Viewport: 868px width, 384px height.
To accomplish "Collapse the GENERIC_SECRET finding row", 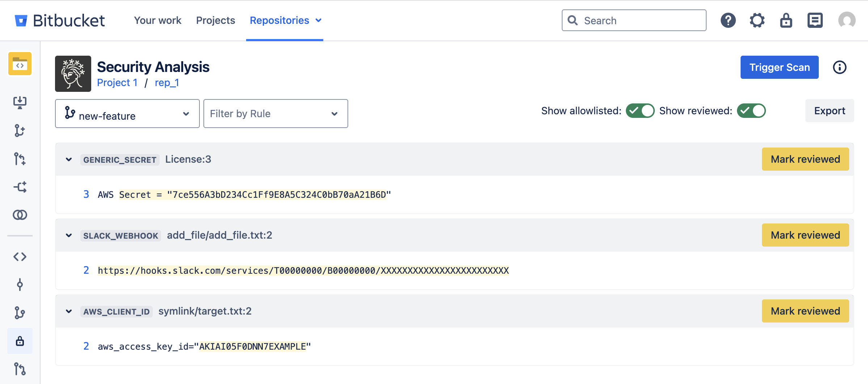I will pos(69,159).
